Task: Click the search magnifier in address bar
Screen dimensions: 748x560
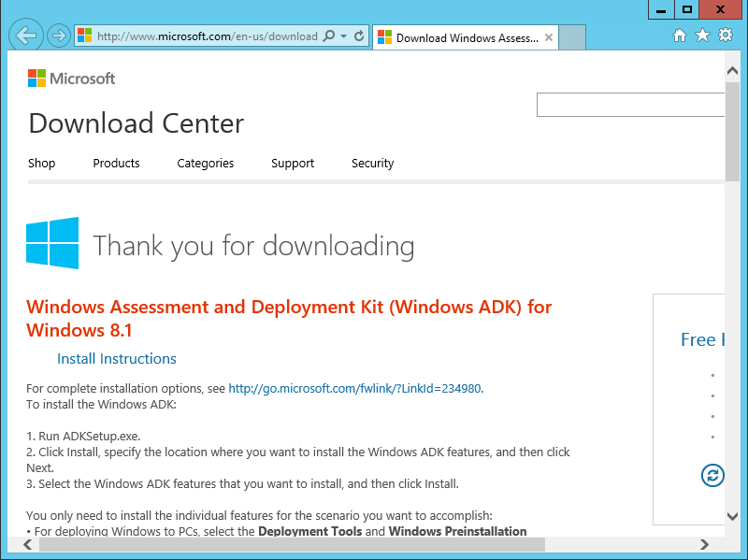Action: click(327, 36)
